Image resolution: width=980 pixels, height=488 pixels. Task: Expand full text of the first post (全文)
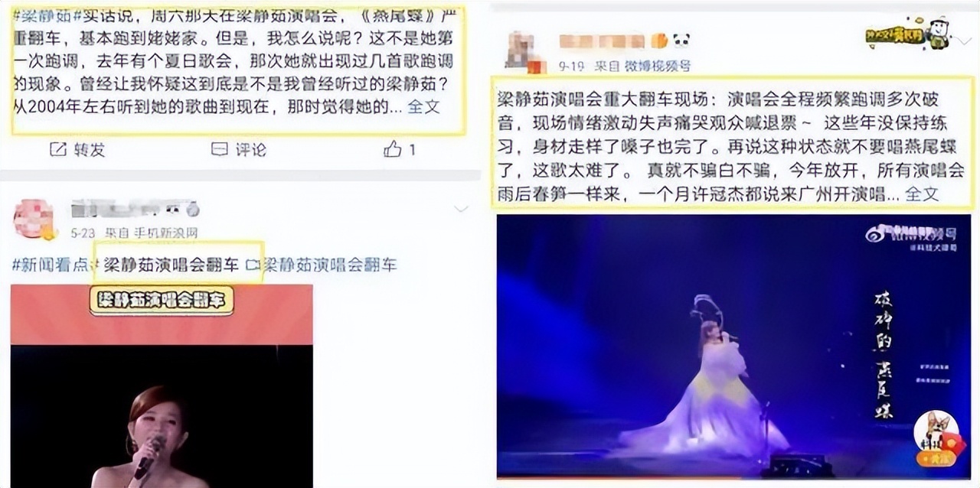click(423, 106)
